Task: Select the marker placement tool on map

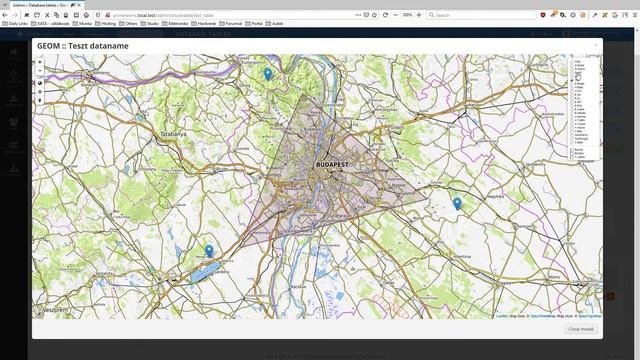Action: (x=40, y=100)
